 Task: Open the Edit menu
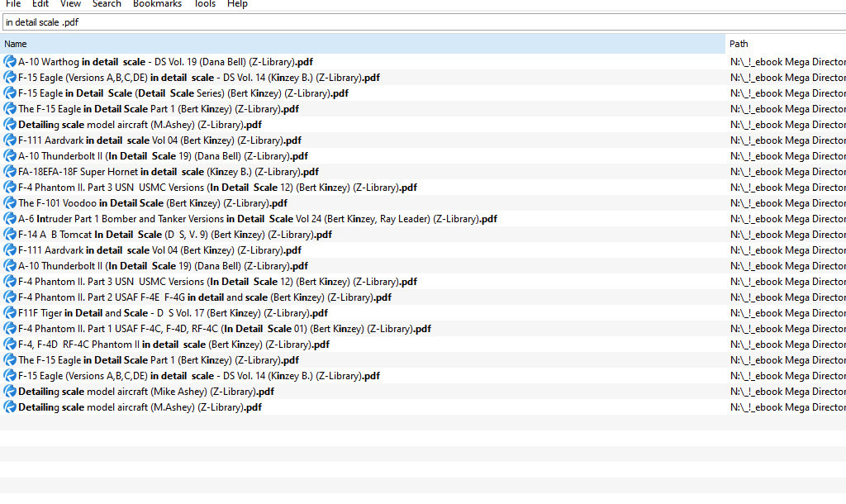[x=40, y=4]
